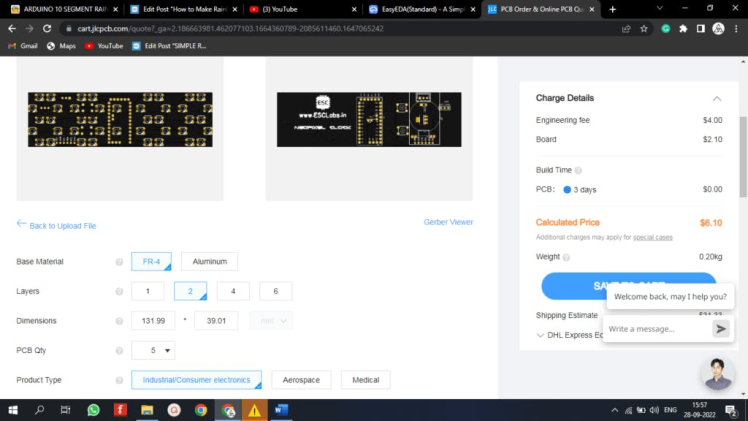
Task: Select FR-4 base material
Action: tap(151, 261)
